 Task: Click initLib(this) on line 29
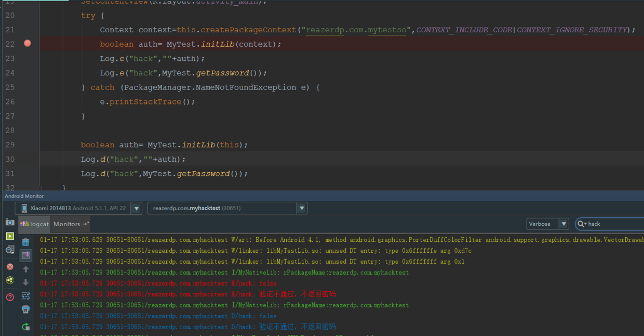click(x=212, y=145)
